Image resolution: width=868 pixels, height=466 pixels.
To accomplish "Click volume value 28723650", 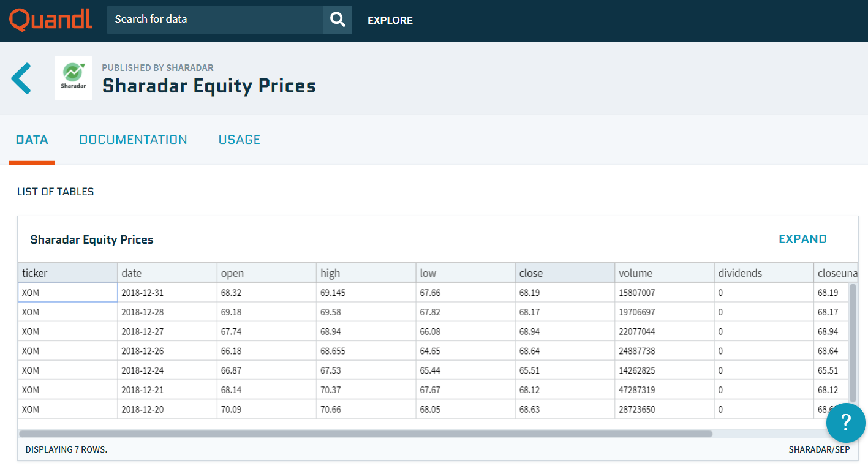I will 664,409.
